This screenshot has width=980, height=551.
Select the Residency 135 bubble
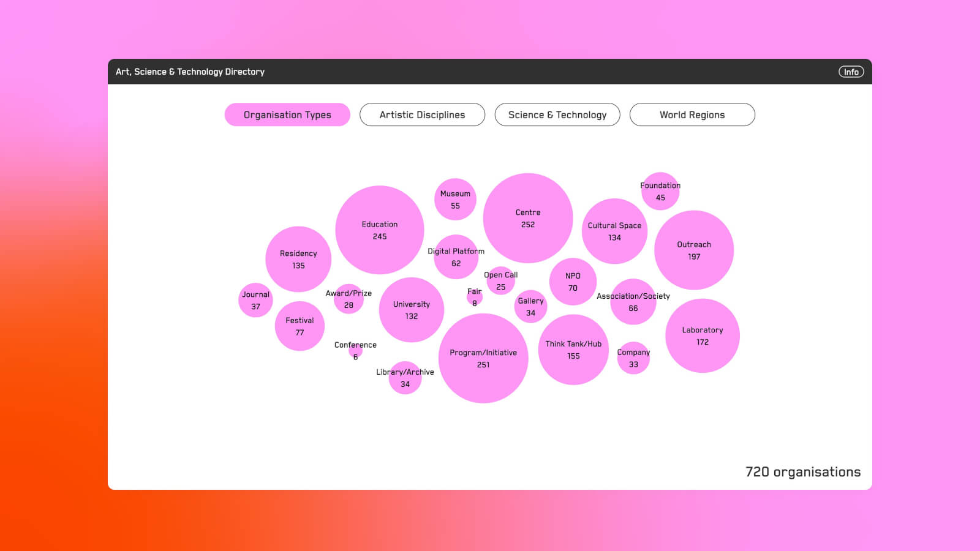298,259
